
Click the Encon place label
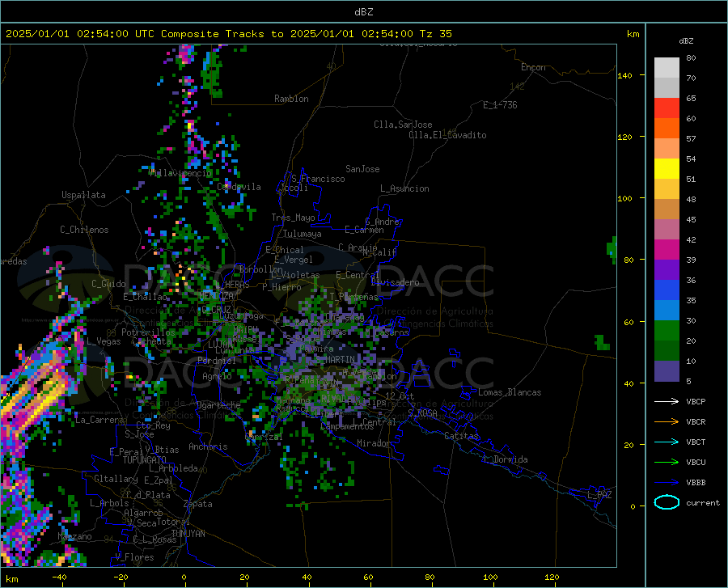[533, 67]
